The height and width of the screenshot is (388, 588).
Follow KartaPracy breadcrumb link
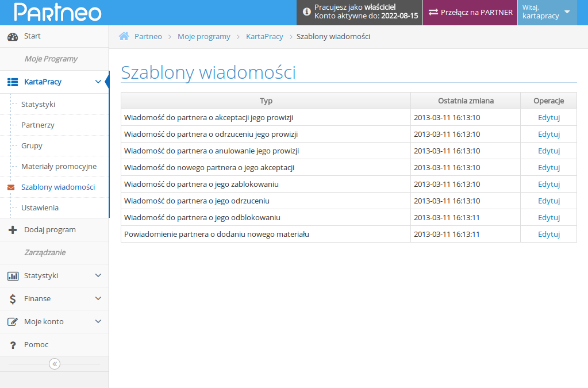tap(264, 36)
